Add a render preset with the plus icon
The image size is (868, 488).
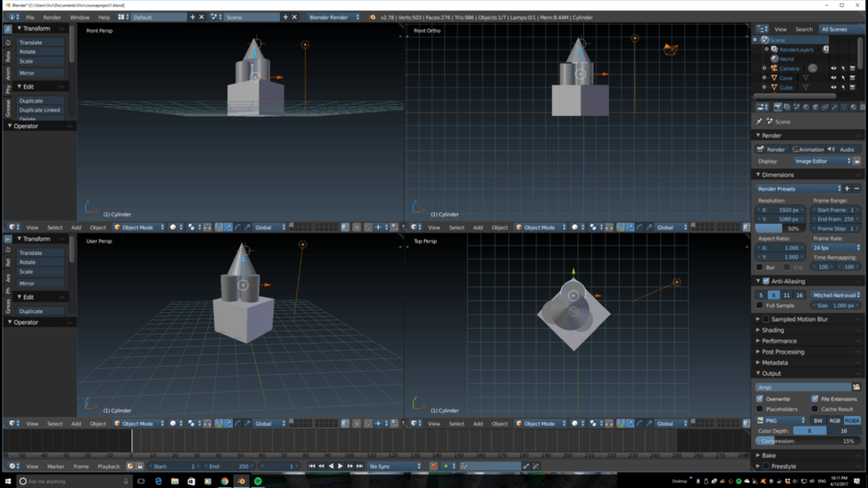847,189
